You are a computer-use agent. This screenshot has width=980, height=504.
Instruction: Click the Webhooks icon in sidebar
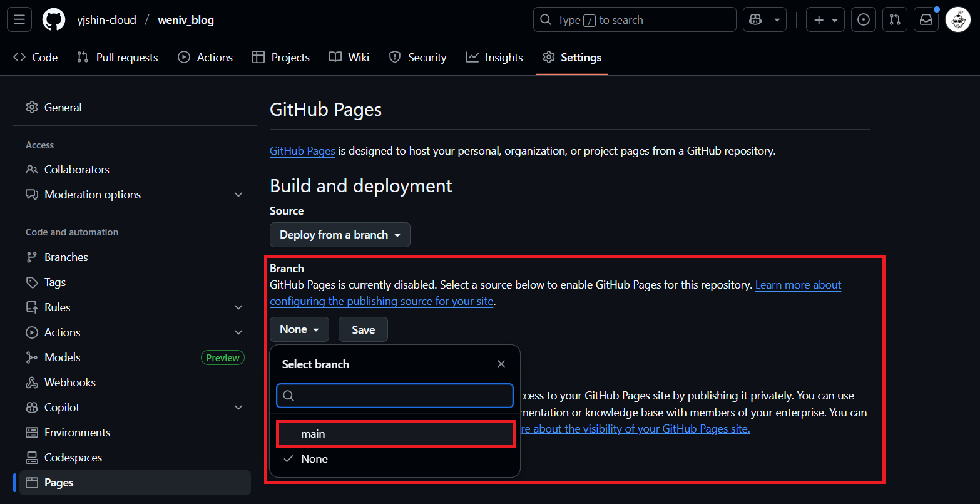tap(32, 383)
